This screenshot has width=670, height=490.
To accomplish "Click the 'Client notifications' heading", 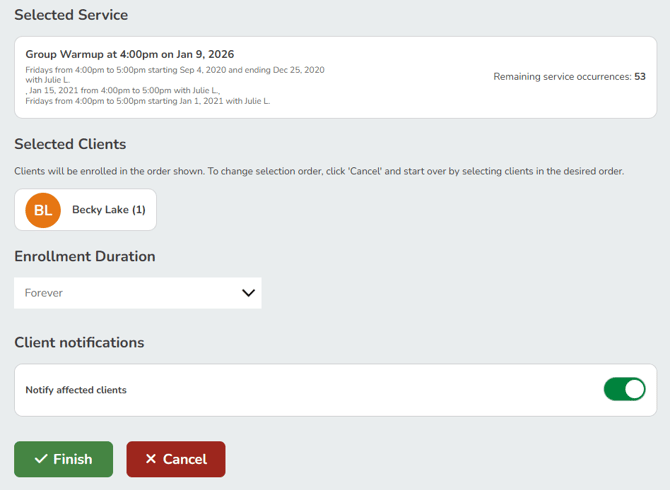I will [79, 342].
